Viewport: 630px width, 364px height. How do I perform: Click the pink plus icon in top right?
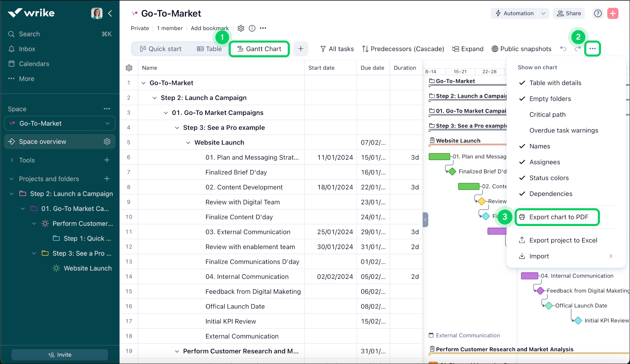coord(613,13)
